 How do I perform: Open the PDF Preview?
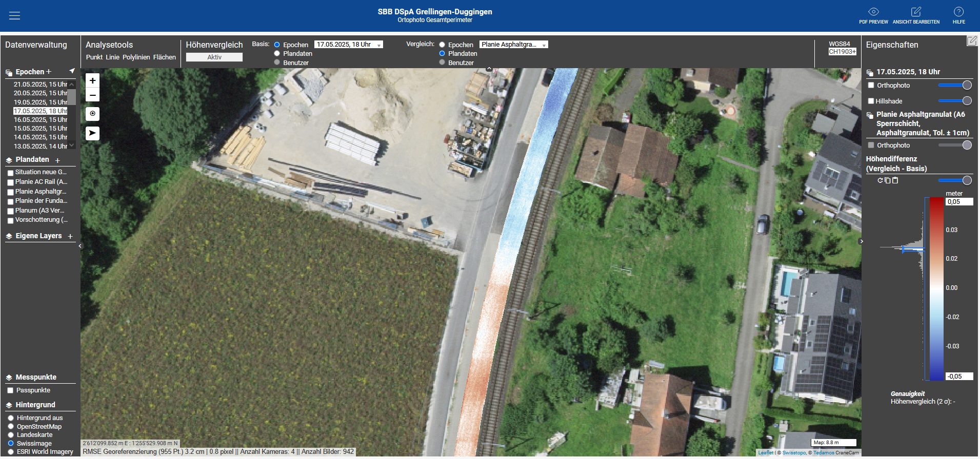tap(873, 15)
